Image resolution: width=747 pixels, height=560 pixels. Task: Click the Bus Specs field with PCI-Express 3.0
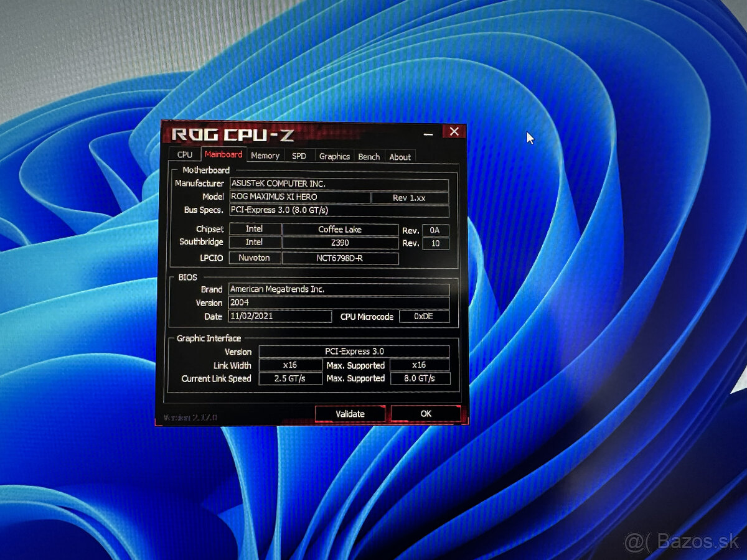[339, 210]
